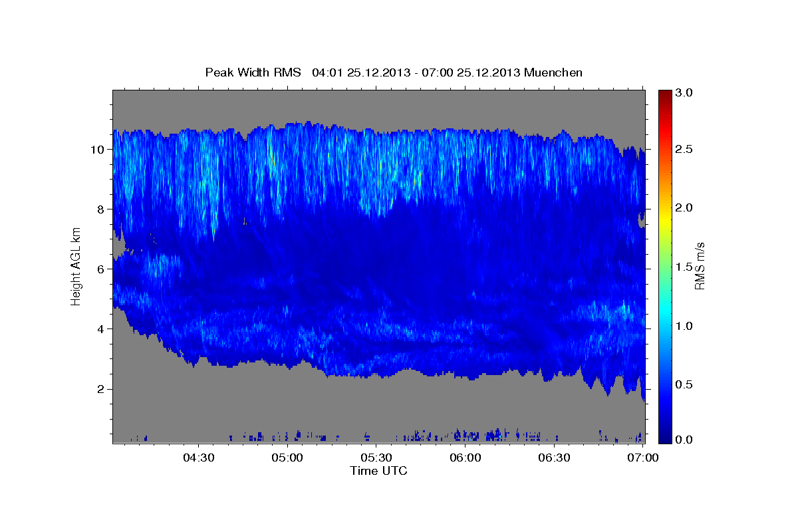Click the dark blue bottom of the colorbar

[664, 438]
